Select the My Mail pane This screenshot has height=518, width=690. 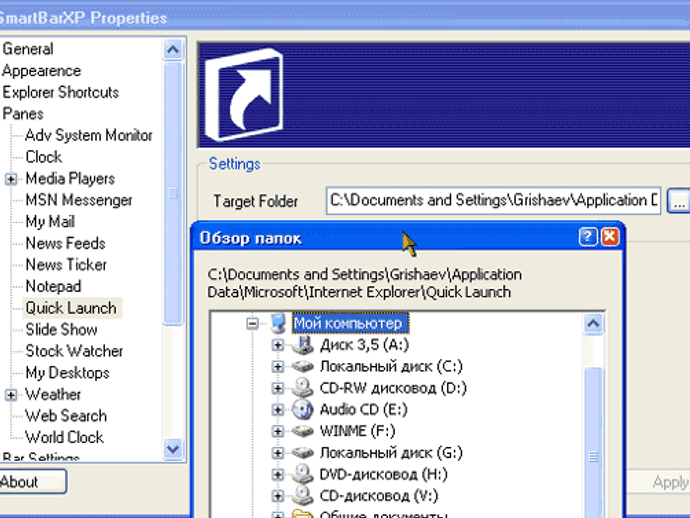pyautogui.click(x=50, y=222)
